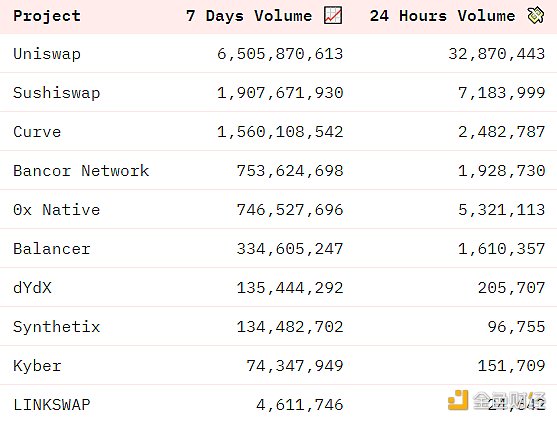The height and width of the screenshot is (421, 557).
Task: Select the Kyber project name
Action: pos(37,366)
